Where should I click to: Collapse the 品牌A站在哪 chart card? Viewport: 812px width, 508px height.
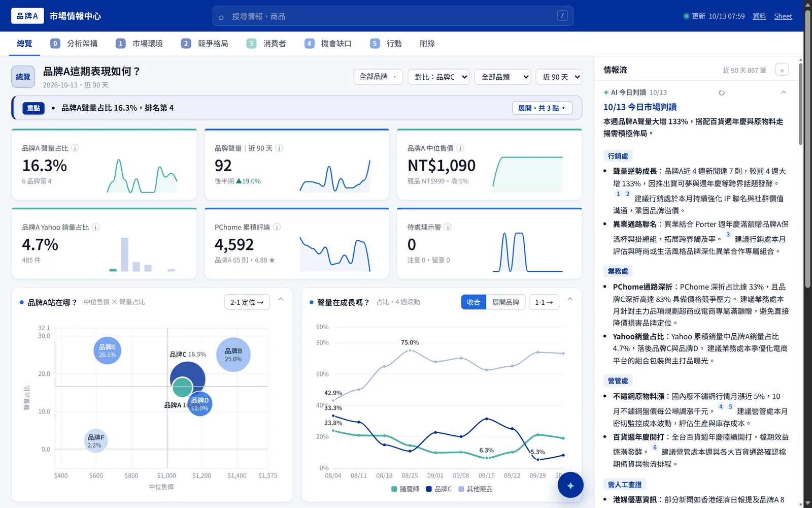[x=281, y=299]
